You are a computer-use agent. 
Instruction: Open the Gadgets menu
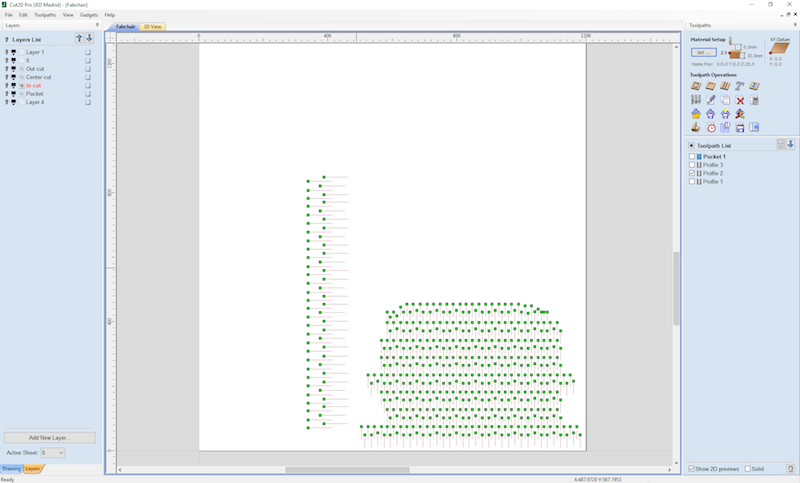click(x=89, y=15)
